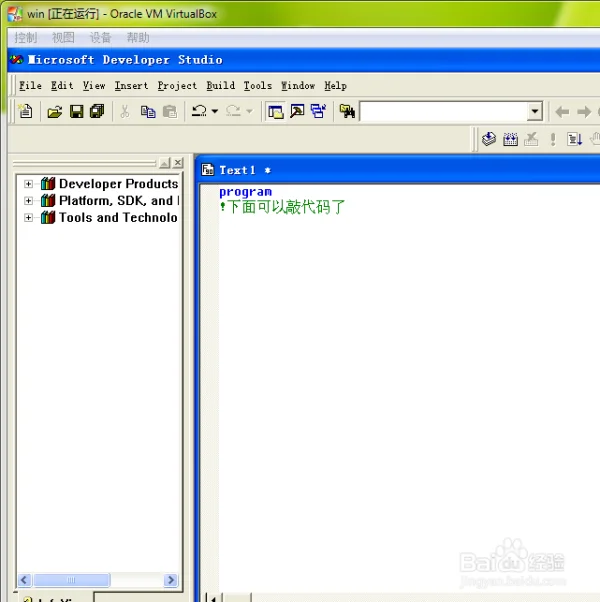The height and width of the screenshot is (602, 600).
Task: Toggle the Workspace window icon
Action: click(276, 112)
